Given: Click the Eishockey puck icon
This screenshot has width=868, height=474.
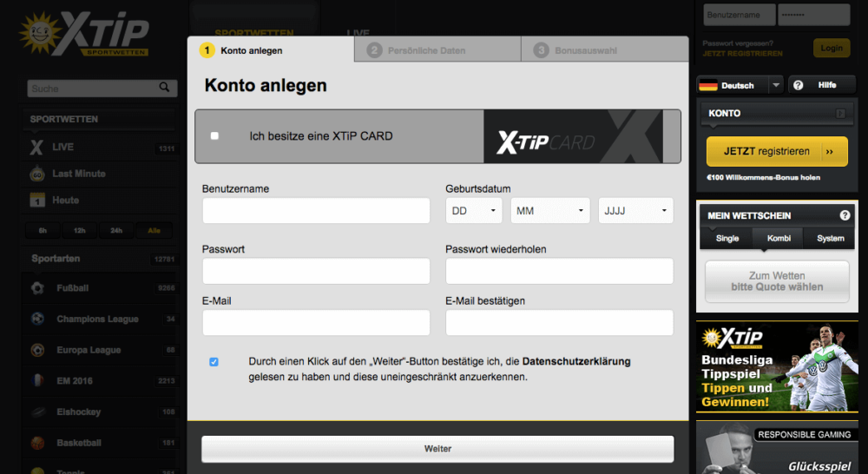Looking at the screenshot, I should [x=37, y=412].
